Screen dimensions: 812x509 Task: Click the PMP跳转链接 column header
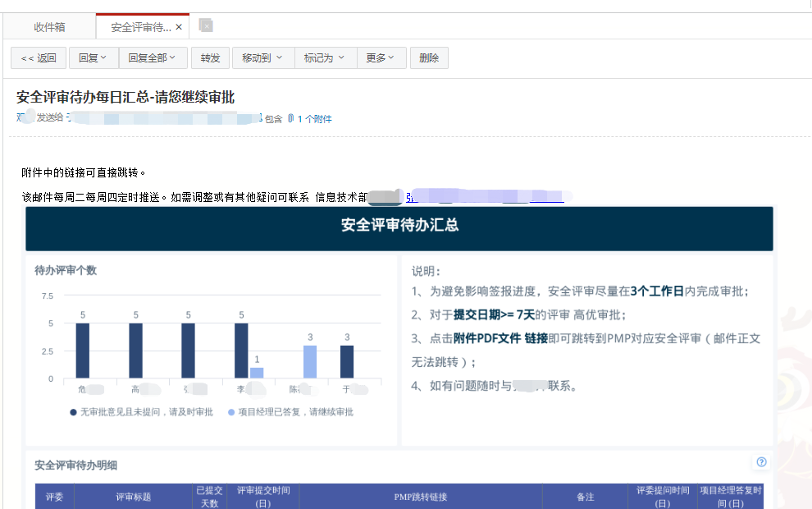421,497
